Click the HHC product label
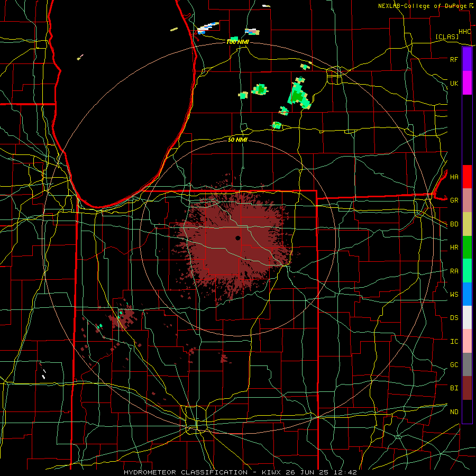 click(464, 32)
